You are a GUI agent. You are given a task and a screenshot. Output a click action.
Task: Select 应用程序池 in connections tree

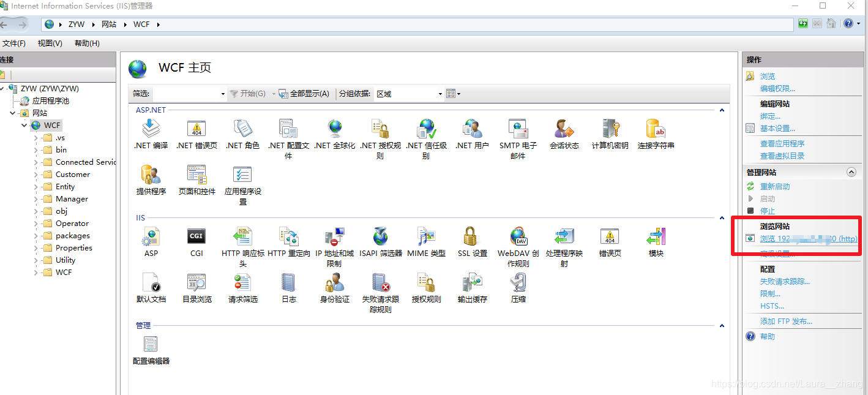point(51,101)
